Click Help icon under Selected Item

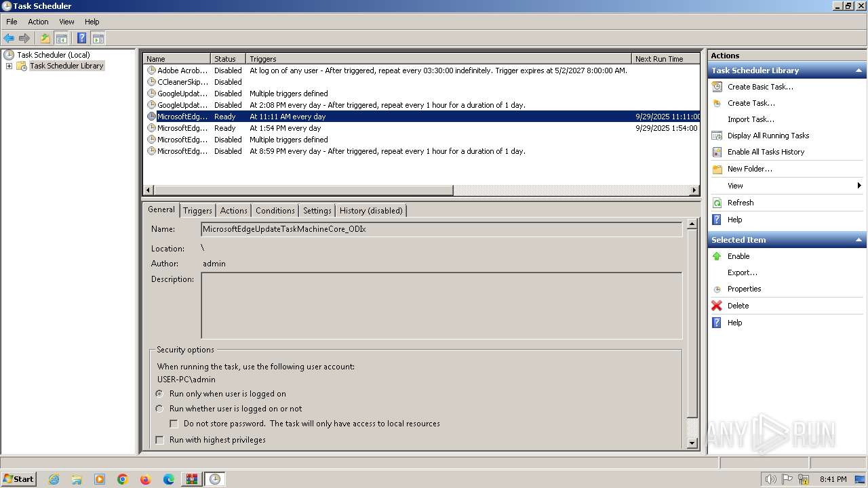pos(717,323)
